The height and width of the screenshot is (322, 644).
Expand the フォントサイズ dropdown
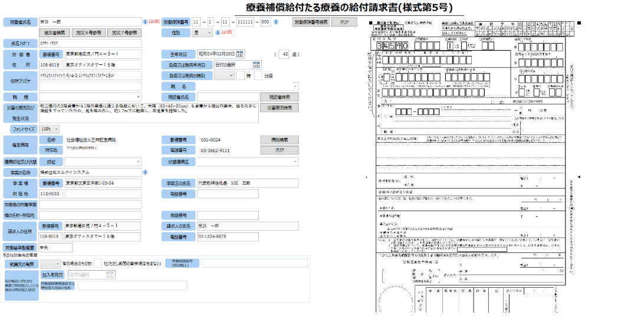click(54, 129)
